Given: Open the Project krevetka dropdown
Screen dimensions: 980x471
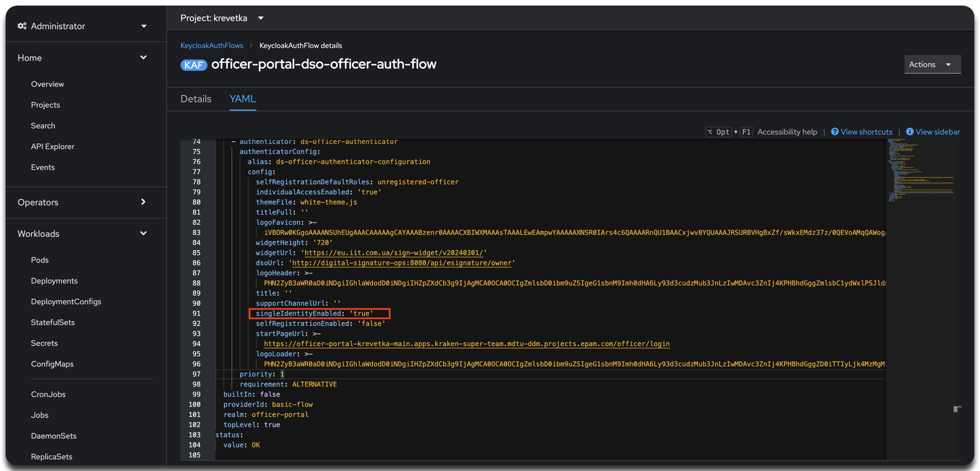Looking at the screenshot, I should click(x=222, y=18).
